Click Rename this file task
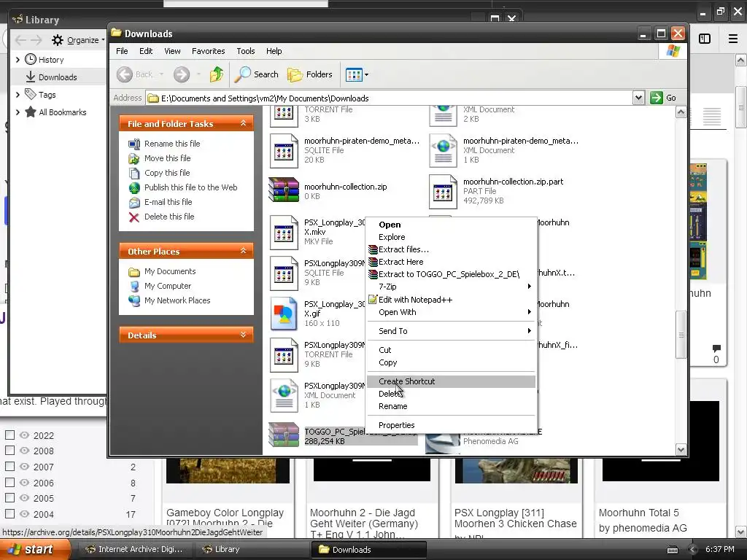Screen dimensions: 747x560 (172, 144)
